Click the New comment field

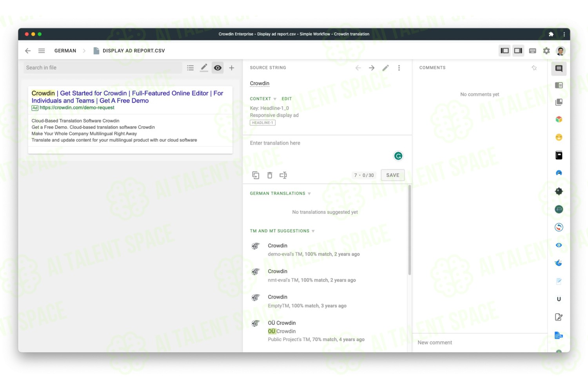[x=480, y=343]
